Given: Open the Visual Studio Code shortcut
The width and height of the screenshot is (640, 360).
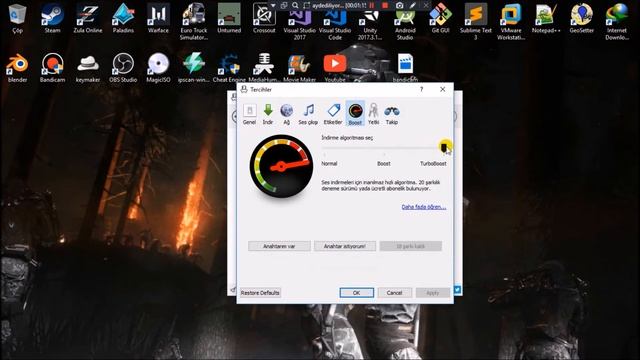Looking at the screenshot, I should click(335, 24).
